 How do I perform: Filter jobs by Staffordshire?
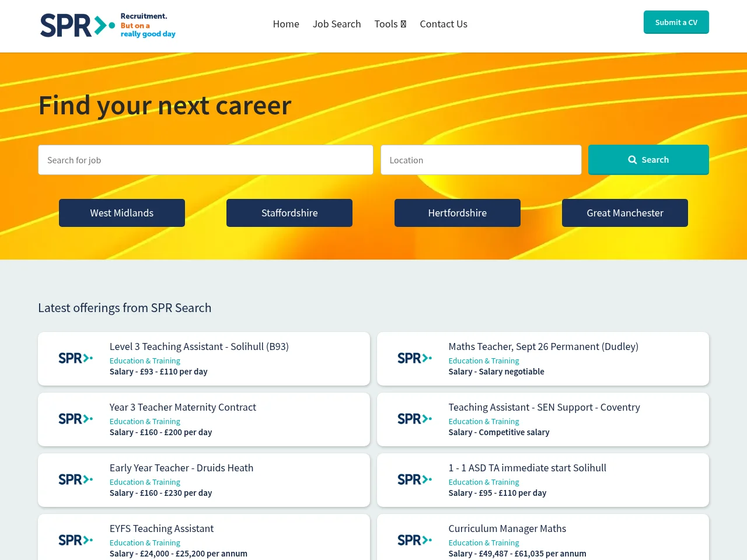point(289,213)
